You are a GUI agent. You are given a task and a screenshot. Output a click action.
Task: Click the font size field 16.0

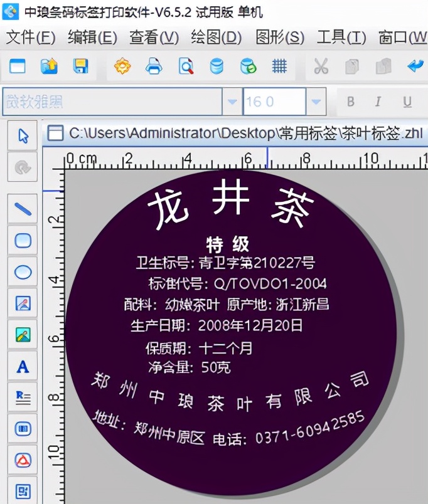274,102
